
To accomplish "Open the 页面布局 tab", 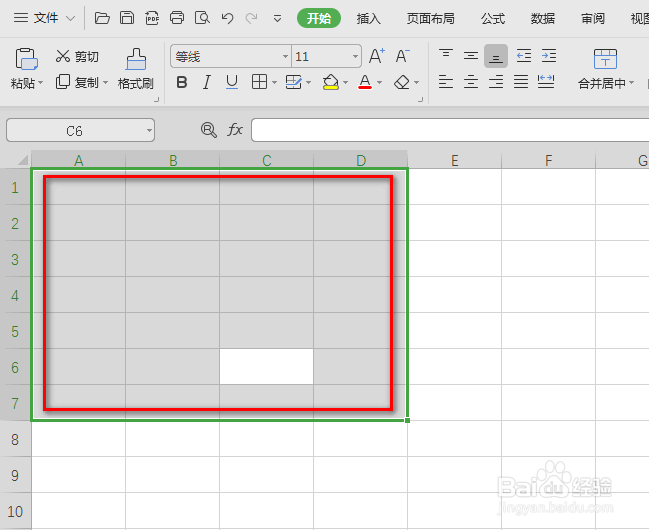I will pyautogui.click(x=430, y=19).
